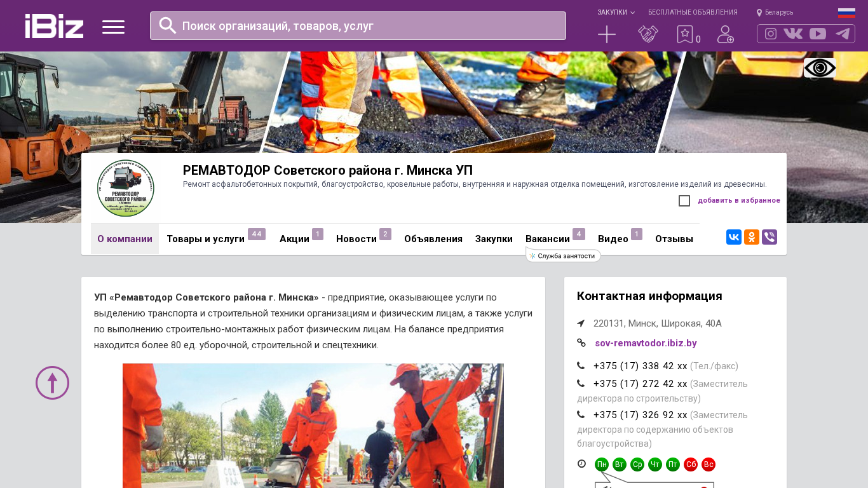
Task: Click the iBiz logo
Action: pyautogui.click(x=54, y=26)
